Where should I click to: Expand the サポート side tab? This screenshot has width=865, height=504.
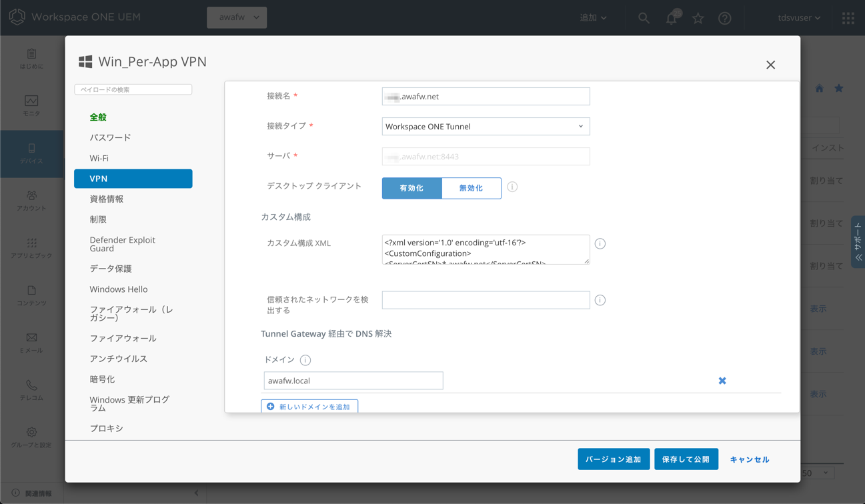pyautogui.click(x=858, y=241)
